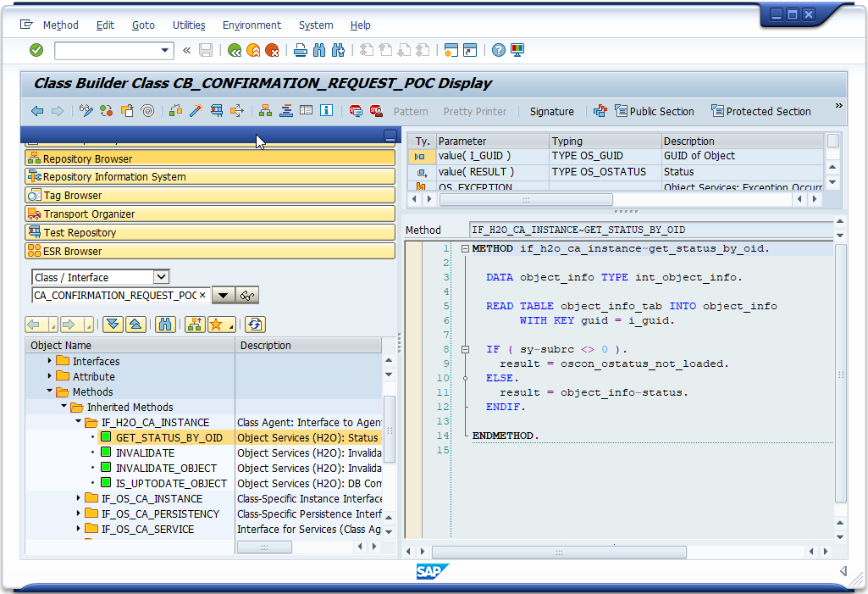The height and width of the screenshot is (594, 868).
Task: Click the Display Navigation Window icon
Action: 285,111
